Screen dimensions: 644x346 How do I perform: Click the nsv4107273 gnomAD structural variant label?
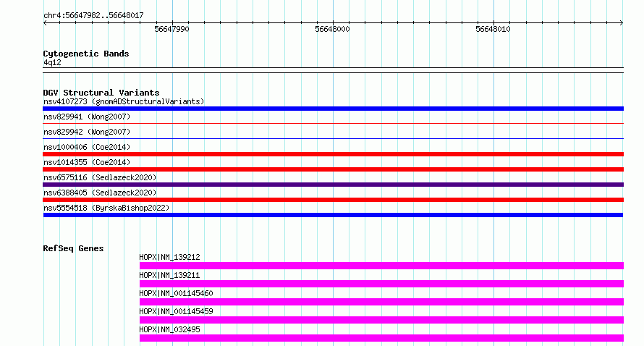[x=124, y=101]
